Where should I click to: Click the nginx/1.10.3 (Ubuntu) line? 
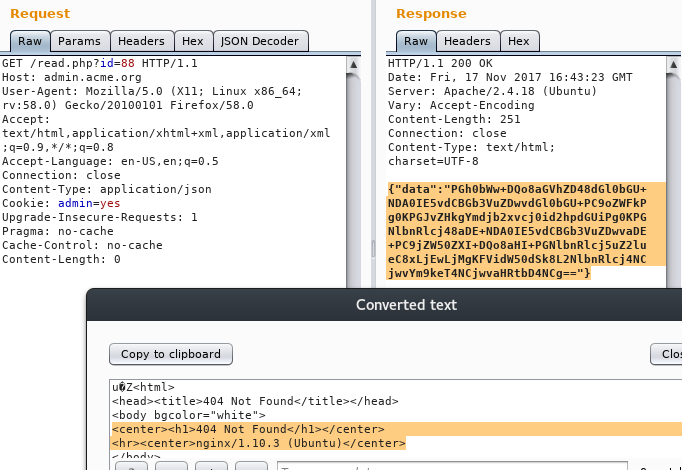click(x=258, y=443)
